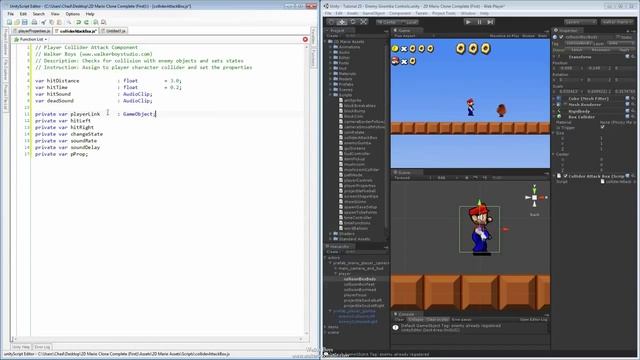The width and height of the screenshot is (640, 360).
Task: Click the Play button in Unity toolbar
Action: pos(469,22)
